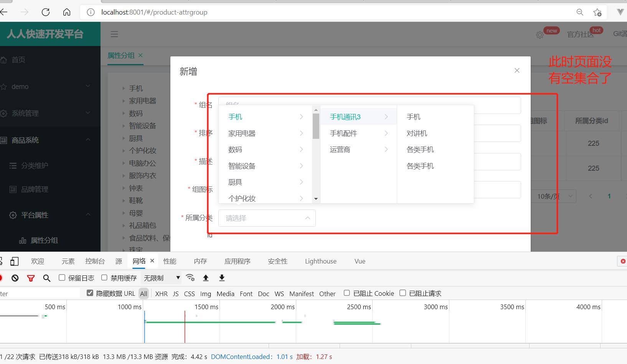627x364 pixels.
Task: Import HAR file upload icon
Action: pyautogui.click(x=206, y=278)
